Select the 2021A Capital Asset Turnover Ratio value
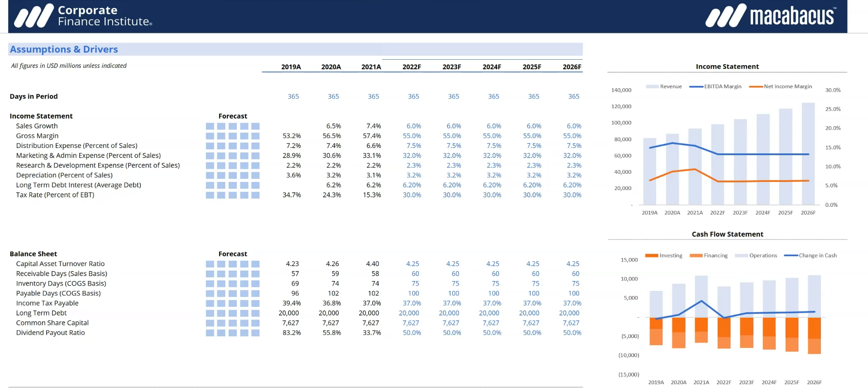The height and width of the screenshot is (391, 868). (x=372, y=264)
